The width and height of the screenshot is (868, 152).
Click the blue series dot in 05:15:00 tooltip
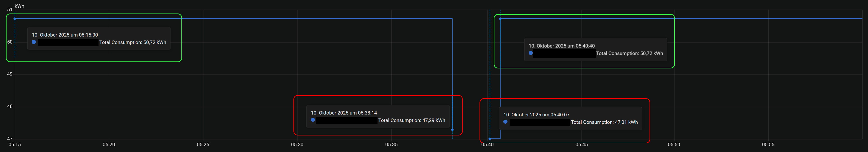(34, 42)
